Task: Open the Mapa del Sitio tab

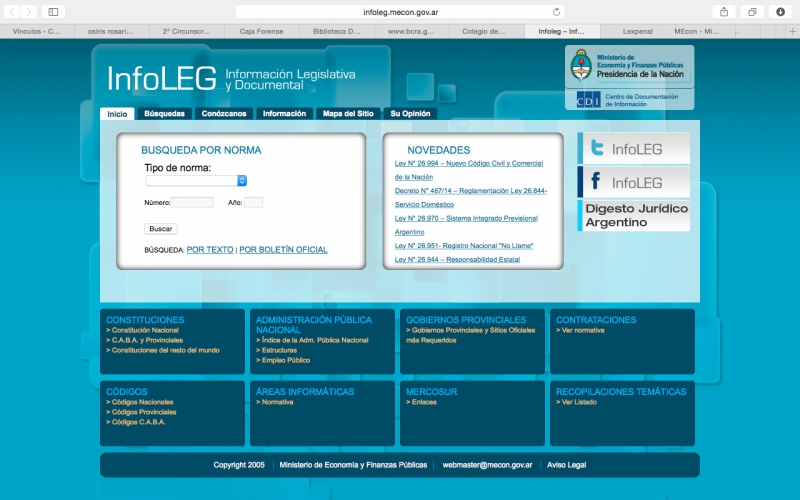Action: tap(348, 114)
